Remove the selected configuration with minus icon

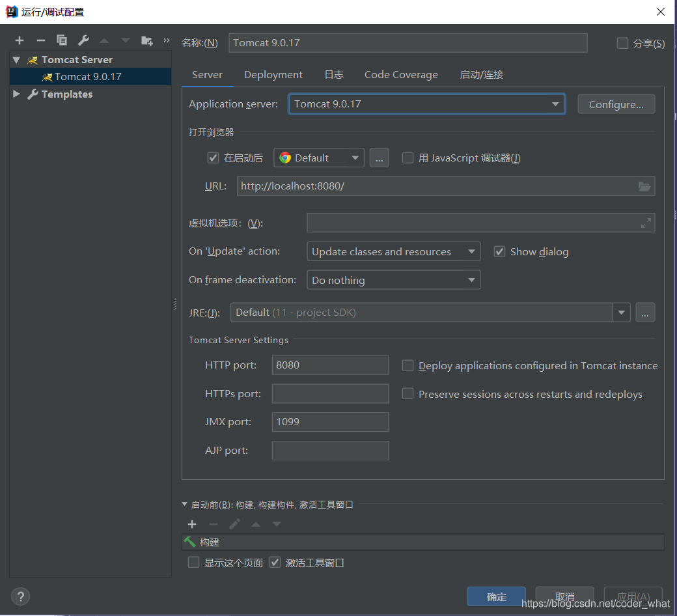pos(40,40)
